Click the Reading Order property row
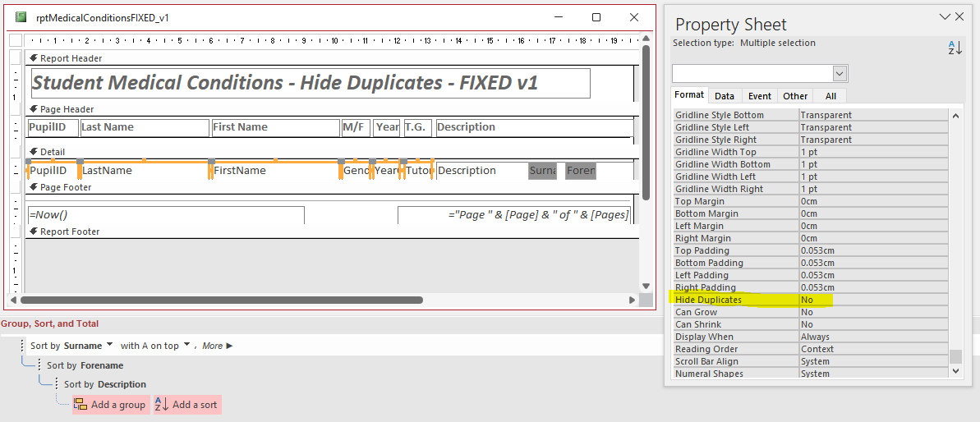 [x=811, y=349]
